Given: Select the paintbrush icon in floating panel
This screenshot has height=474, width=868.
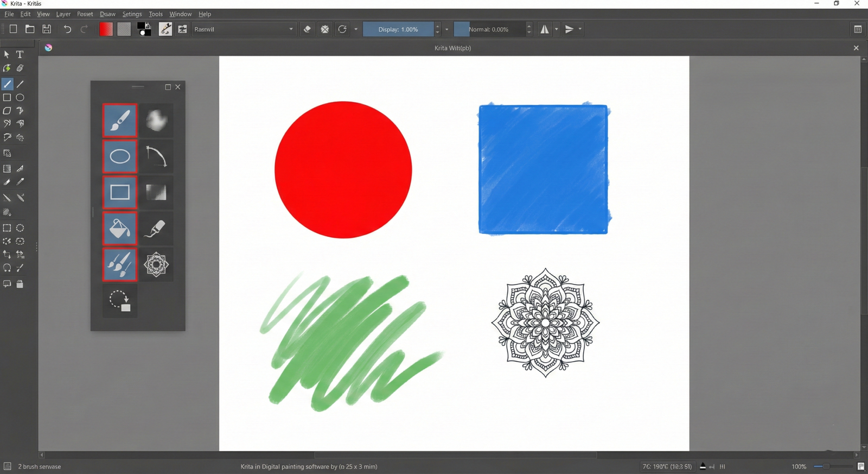Looking at the screenshot, I should click(x=120, y=121).
